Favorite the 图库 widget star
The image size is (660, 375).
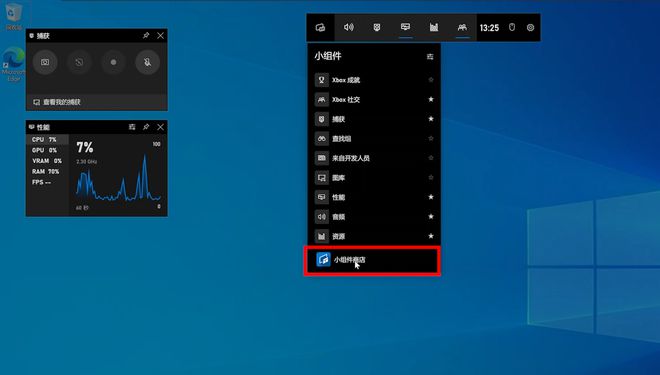pyautogui.click(x=431, y=177)
